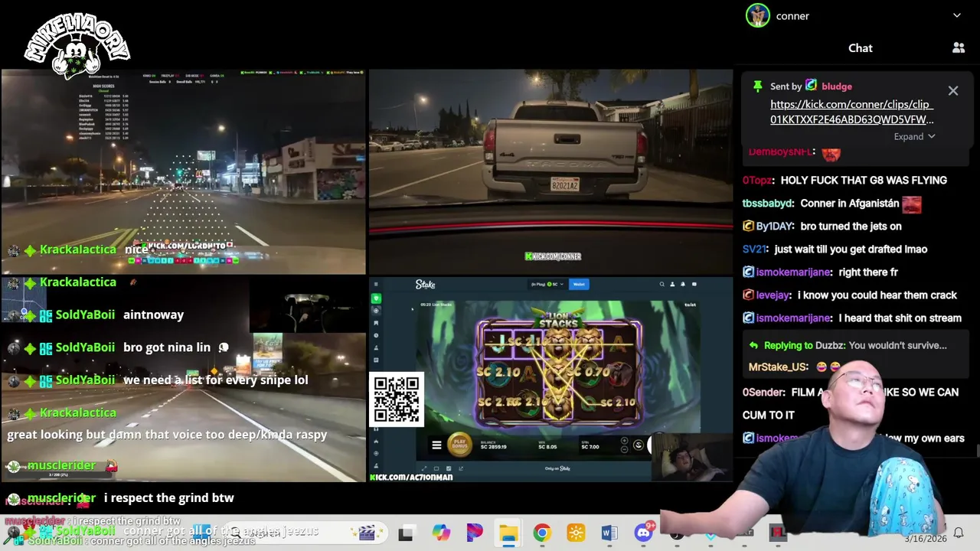Click the Stake logo in slot stream
The height and width of the screenshot is (551, 980).
pyautogui.click(x=425, y=284)
